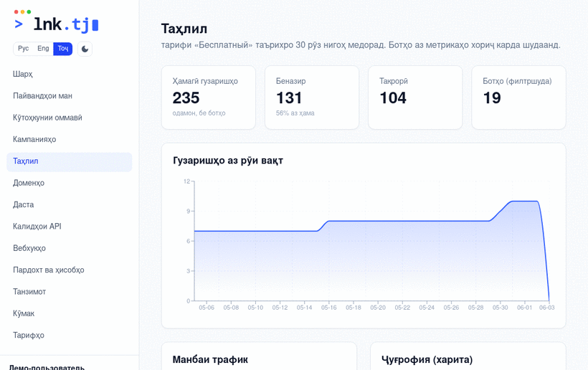Click the Гузаришҳо аз рӯи вақт heading

tap(228, 161)
